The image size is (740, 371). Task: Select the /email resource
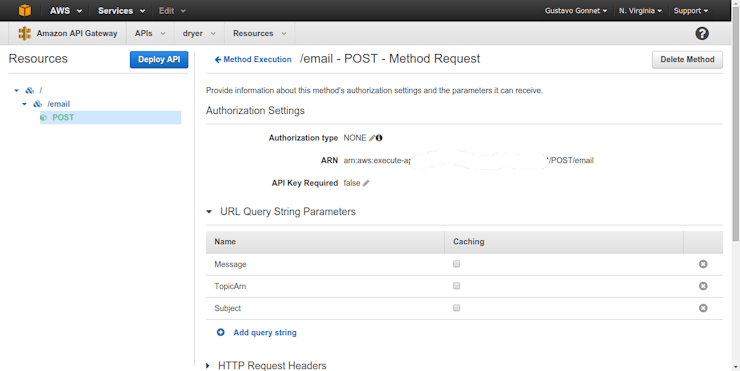coord(59,104)
